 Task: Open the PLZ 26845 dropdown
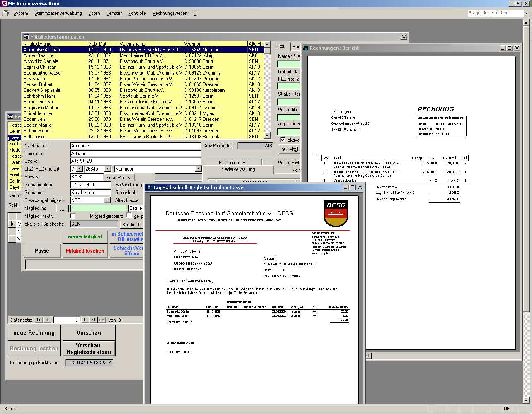(108, 169)
